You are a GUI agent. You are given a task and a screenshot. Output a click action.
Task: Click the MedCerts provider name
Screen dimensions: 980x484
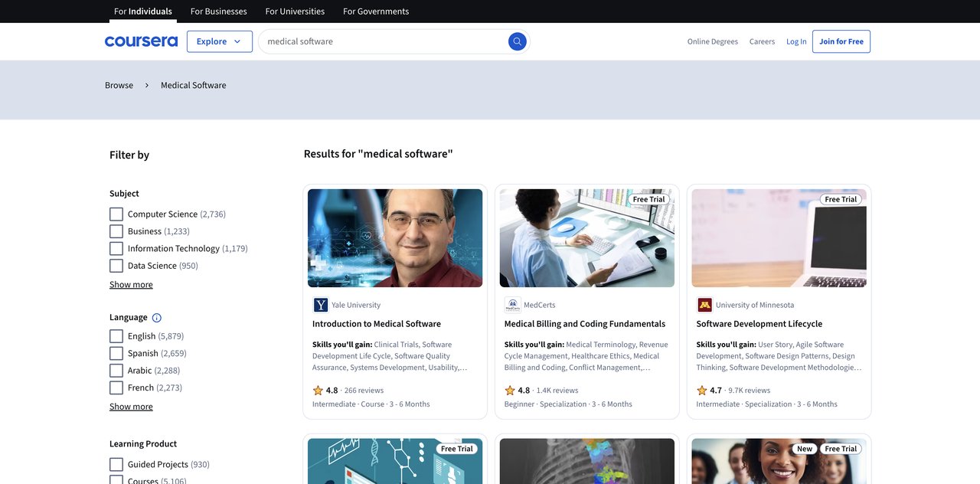point(540,305)
